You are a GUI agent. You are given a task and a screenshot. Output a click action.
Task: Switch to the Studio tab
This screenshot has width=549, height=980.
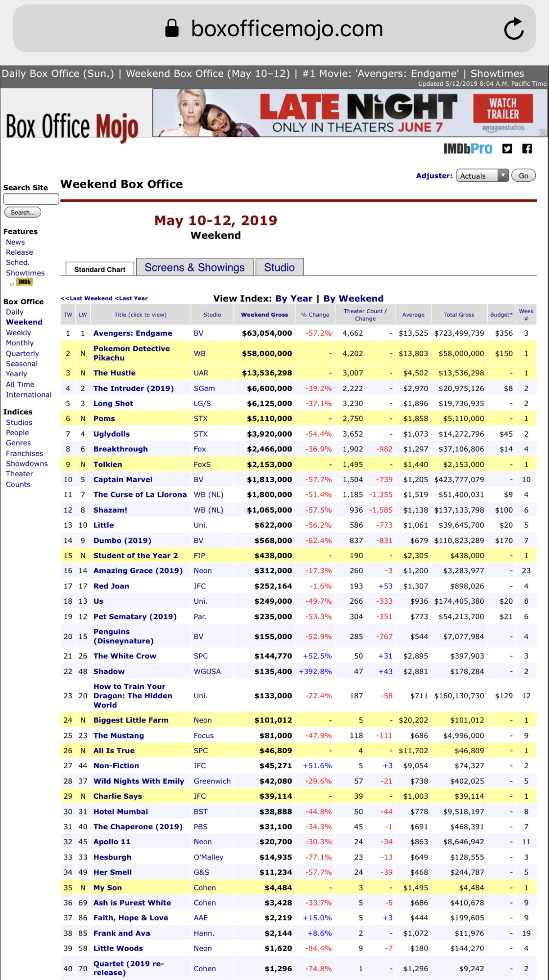coord(279,268)
